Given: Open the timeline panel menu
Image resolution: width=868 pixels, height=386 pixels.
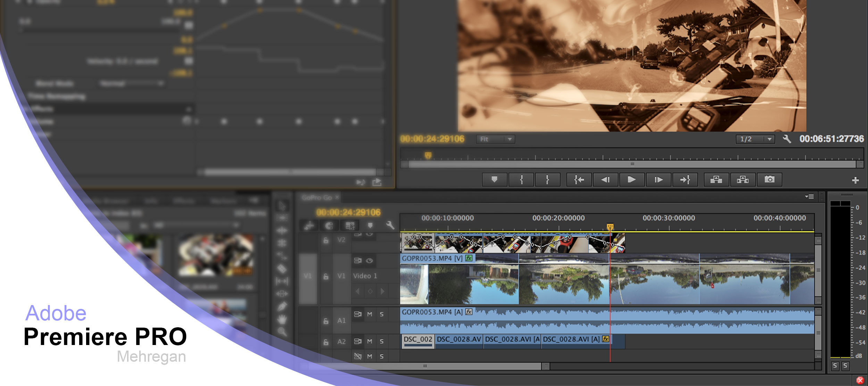Looking at the screenshot, I should coord(809,197).
